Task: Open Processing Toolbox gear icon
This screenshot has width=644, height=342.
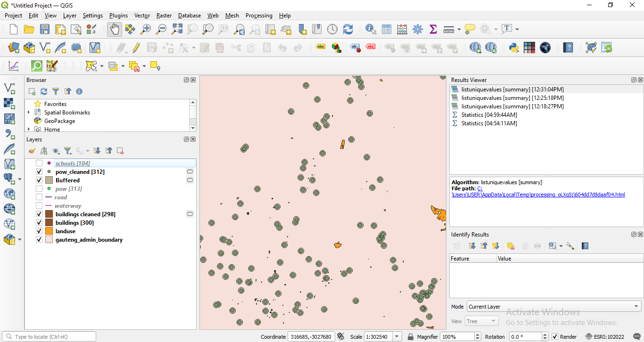Action: coord(418,29)
